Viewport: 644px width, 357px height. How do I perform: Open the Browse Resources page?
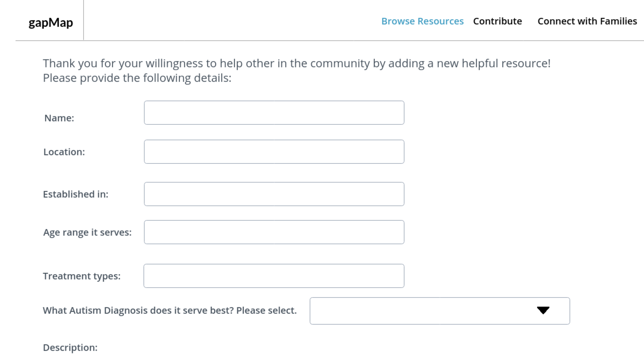click(x=422, y=21)
